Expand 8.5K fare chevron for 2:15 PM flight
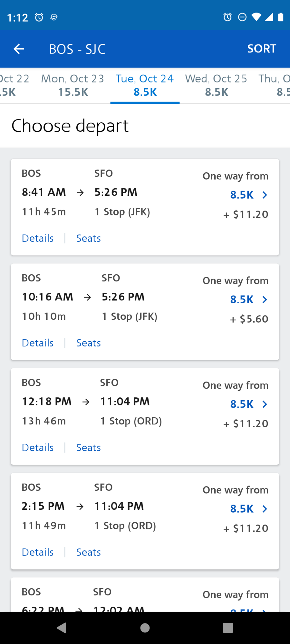This screenshot has height=644, width=290. [x=265, y=509]
